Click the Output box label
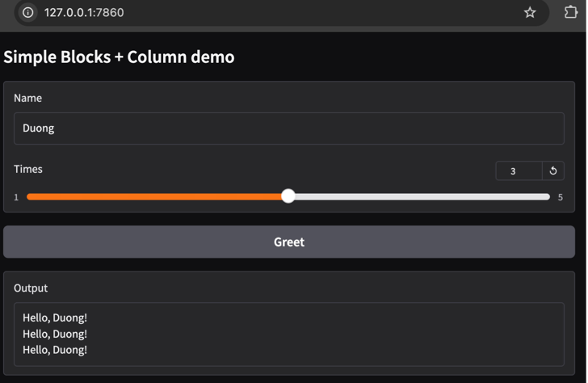The image size is (588, 383). point(31,288)
